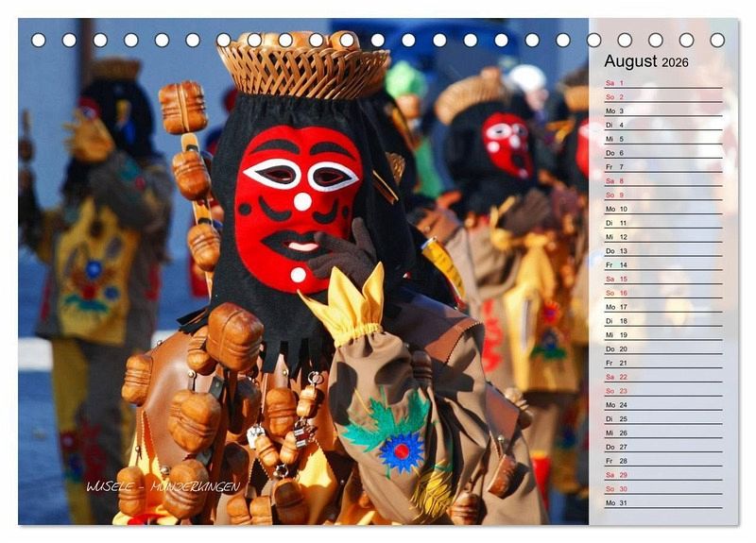The image size is (756, 543).
Task: Select the "Di 25" calendar row
Action: point(663,418)
